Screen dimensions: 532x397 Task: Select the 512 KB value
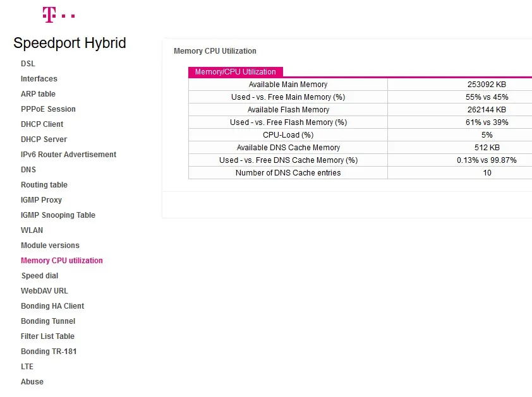tap(487, 148)
